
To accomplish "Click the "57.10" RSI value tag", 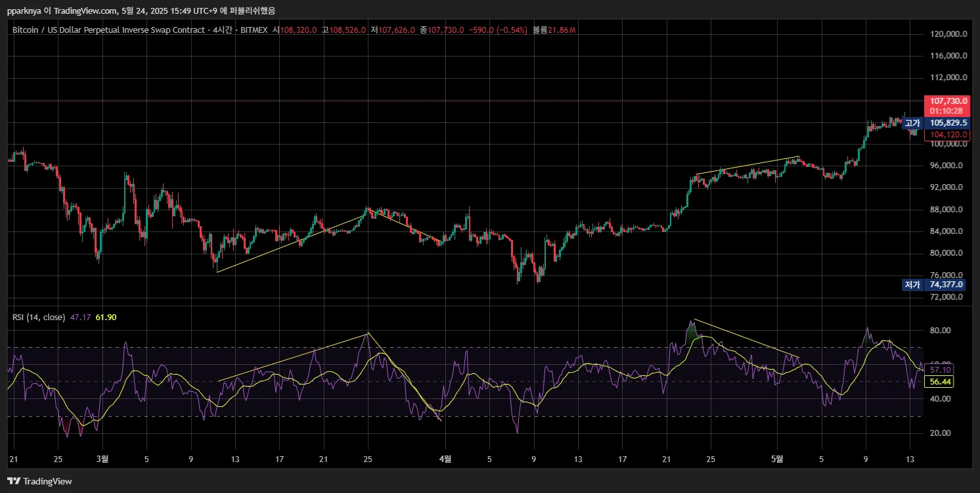I will [941, 370].
